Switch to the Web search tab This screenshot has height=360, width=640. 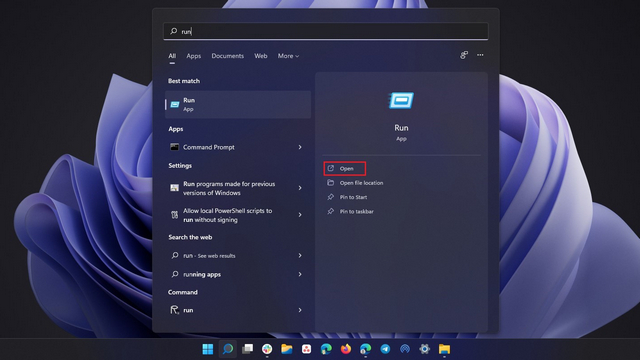pyautogui.click(x=261, y=56)
